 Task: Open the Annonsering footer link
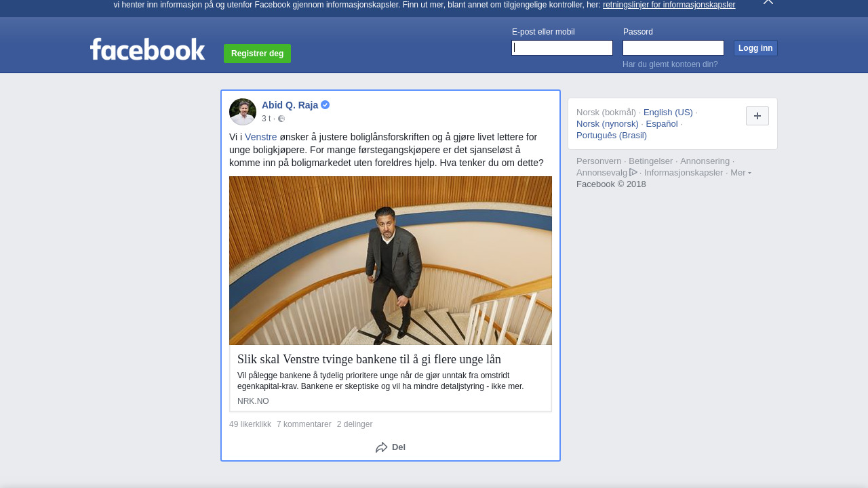pos(705,161)
